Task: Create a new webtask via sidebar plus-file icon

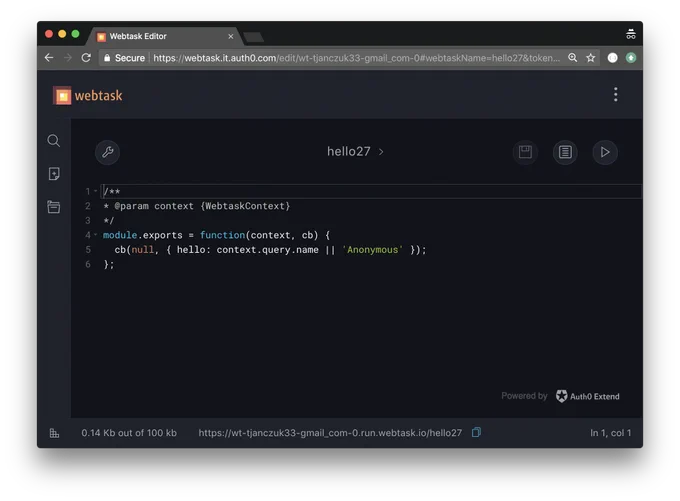Action: (54, 174)
